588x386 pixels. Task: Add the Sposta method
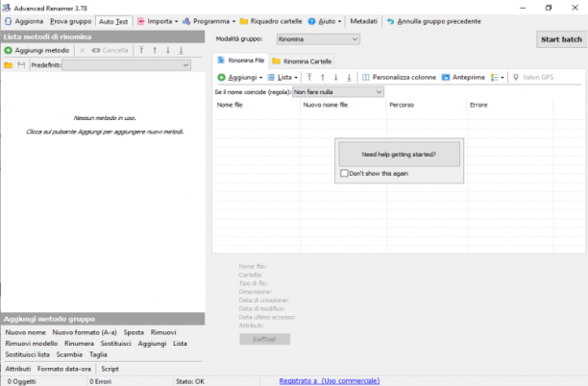point(134,332)
